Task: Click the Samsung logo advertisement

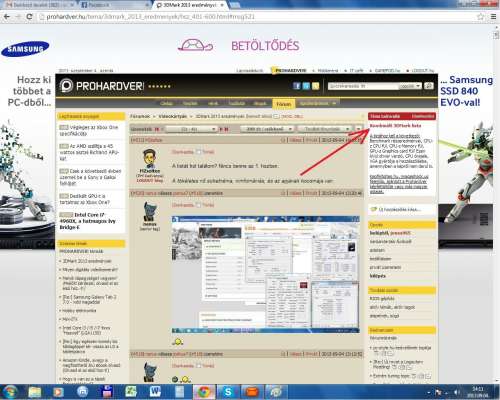Action: click(25, 49)
